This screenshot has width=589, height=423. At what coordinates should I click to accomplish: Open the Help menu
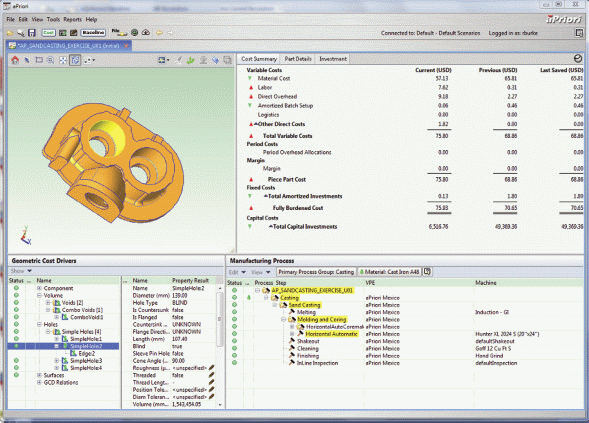(x=91, y=19)
